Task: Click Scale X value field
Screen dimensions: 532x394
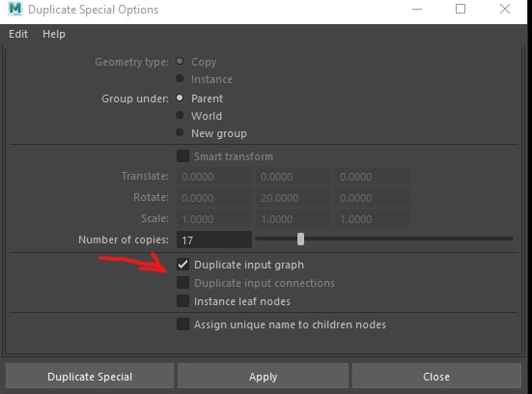Action: (214, 219)
